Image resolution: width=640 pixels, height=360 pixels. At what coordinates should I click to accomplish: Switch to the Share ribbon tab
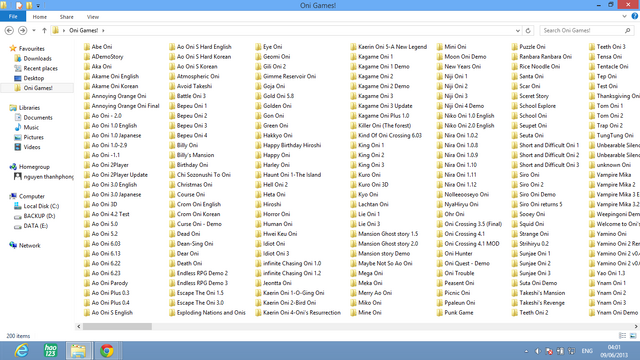click(67, 17)
